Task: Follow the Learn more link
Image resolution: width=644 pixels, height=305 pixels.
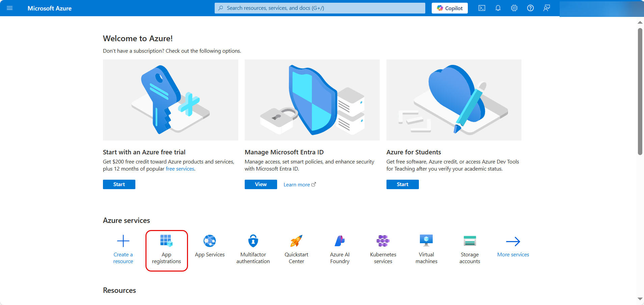Action: [x=299, y=185]
